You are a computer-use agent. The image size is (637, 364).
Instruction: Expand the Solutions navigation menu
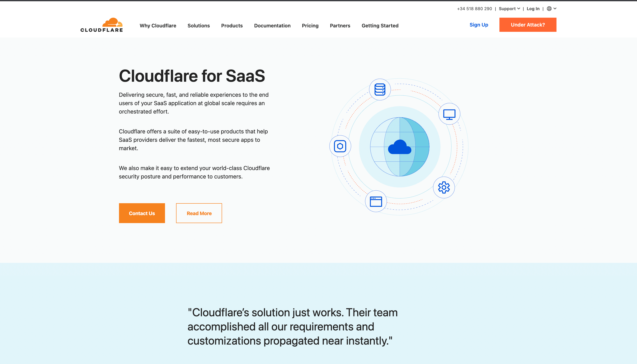[198, 25]
